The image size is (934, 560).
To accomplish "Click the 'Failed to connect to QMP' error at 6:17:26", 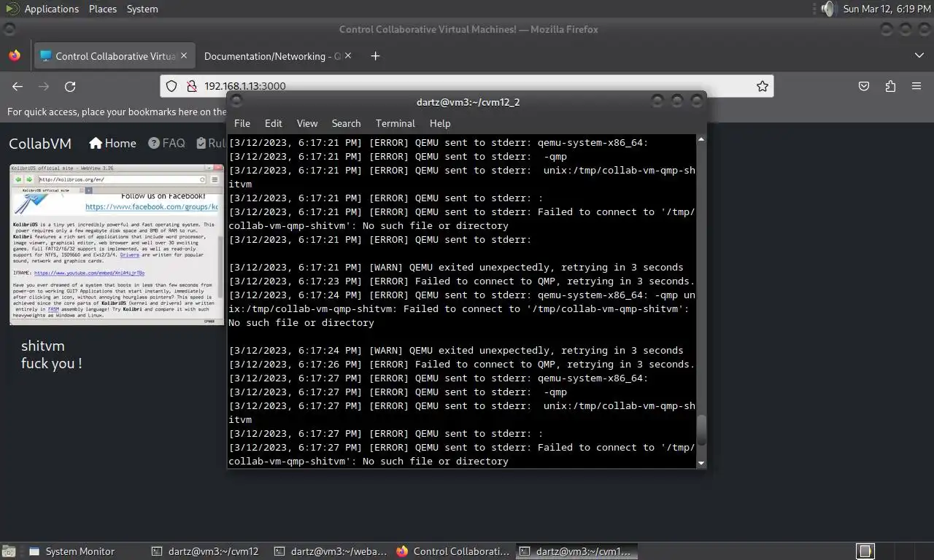I will [462, 365].
